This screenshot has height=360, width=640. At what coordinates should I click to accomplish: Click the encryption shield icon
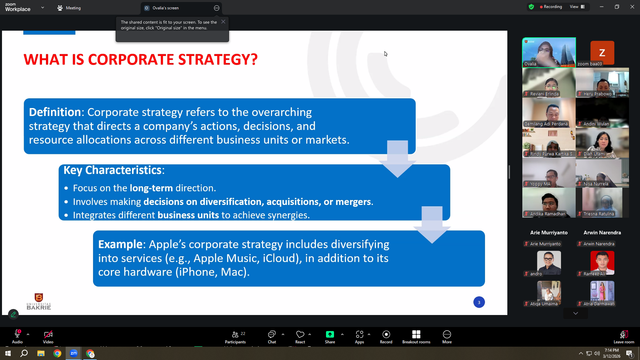click(x=531, y=7)
